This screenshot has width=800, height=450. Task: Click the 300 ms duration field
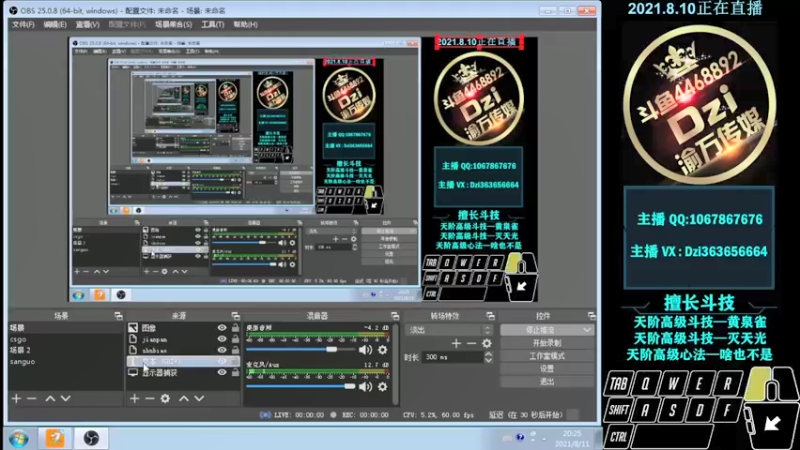click(453, 357)
